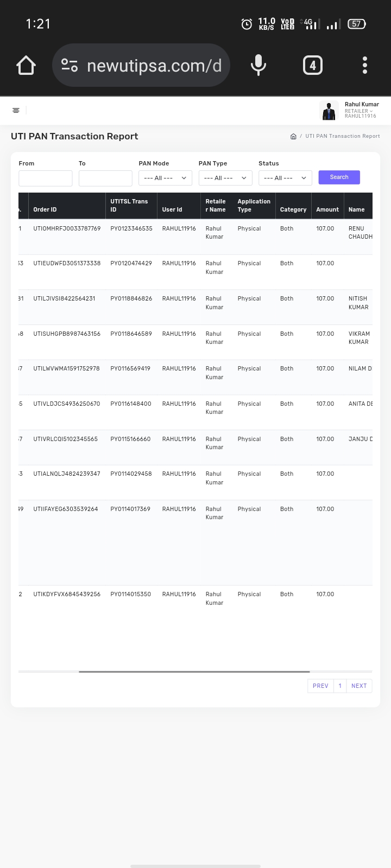This screenshot has width=391, height=868.
Task: Open the browser three-dot menu
Action: coord(365,66)
